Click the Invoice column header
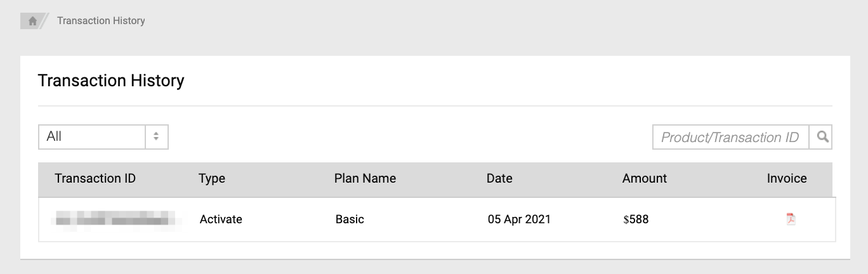The width and height of the screenshot is (868, 274). tap(787, 178)
